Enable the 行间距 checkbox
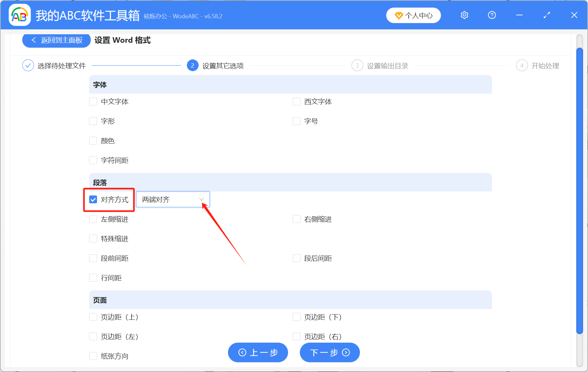This screenshot has width=588, height=372. [93, 278]
